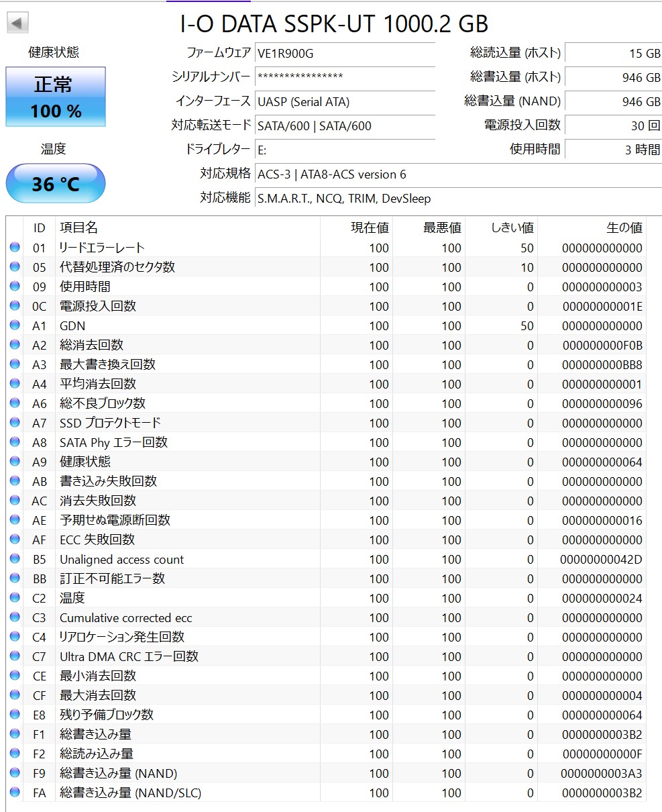This screenshot has height=812, width=662.
Task: Click the 電源投入回数 value box
Action: pos(613,126)
